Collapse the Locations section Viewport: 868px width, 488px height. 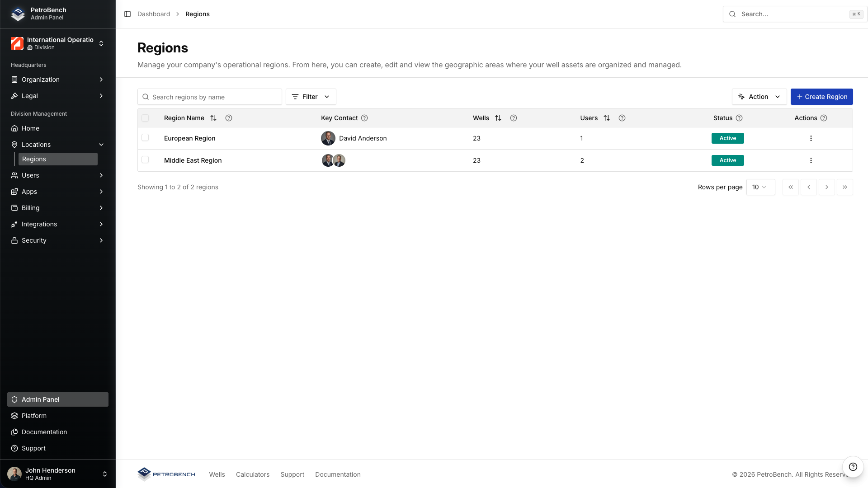coord(101,145)
